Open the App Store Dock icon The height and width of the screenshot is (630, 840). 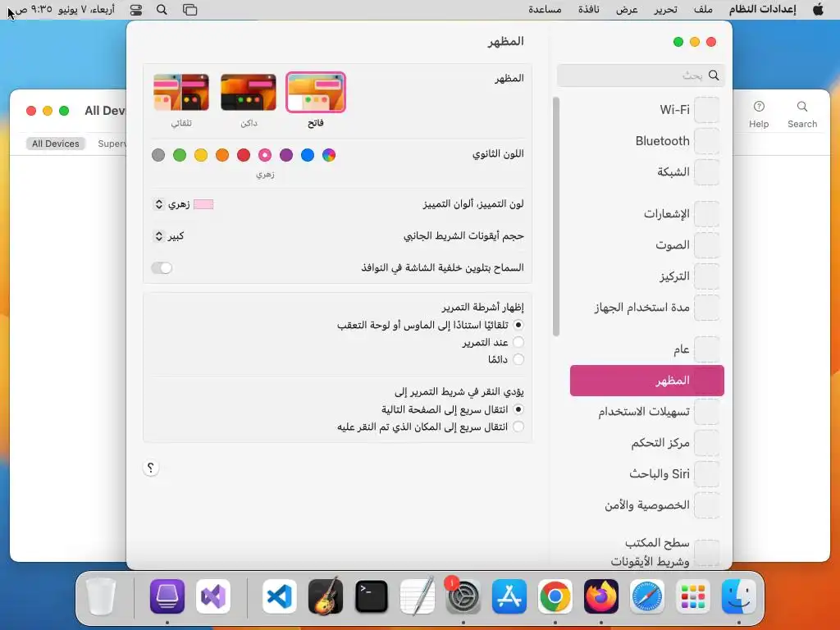(x=509, y=596)
